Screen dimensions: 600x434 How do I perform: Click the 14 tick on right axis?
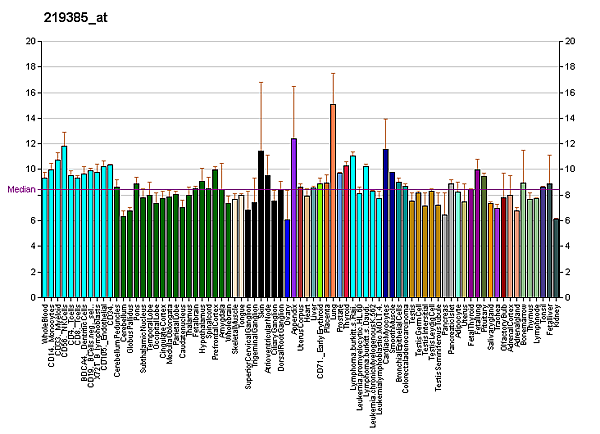tap(570, 118)
